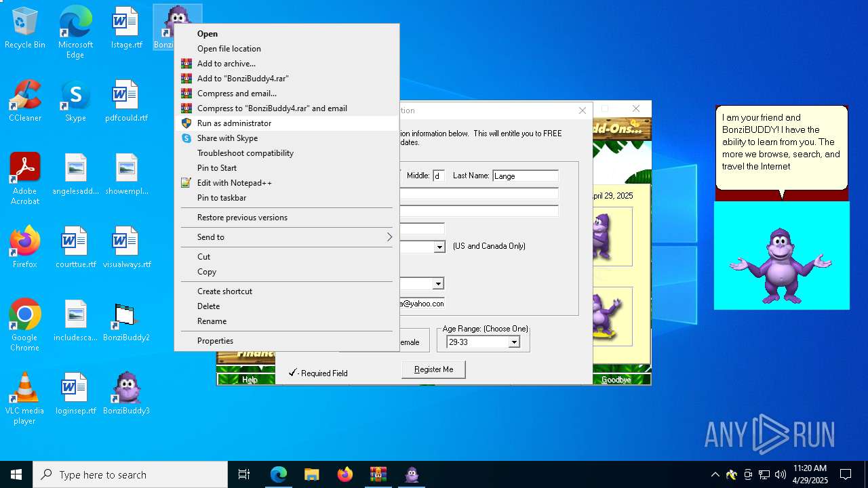Choose Edit with Notepad++

point(286,183)
